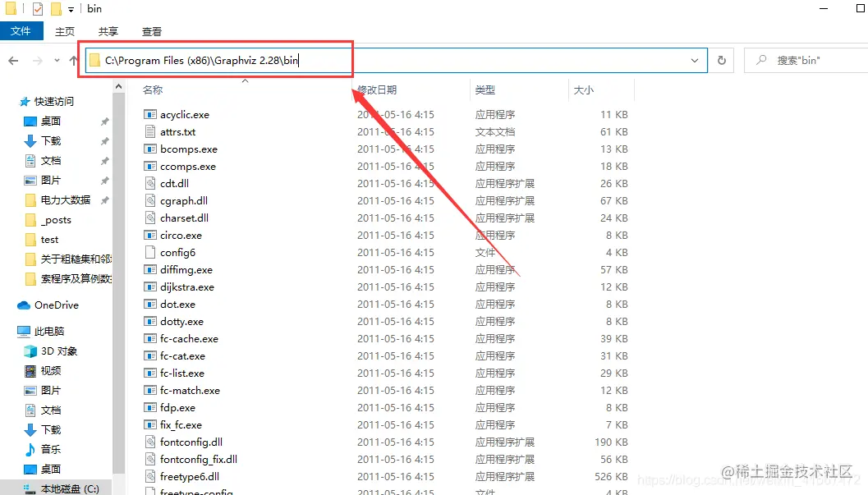Open pinned 图片 under quick access
The height and width of the screenshot is (495, 868).
[x=51, y=181]
